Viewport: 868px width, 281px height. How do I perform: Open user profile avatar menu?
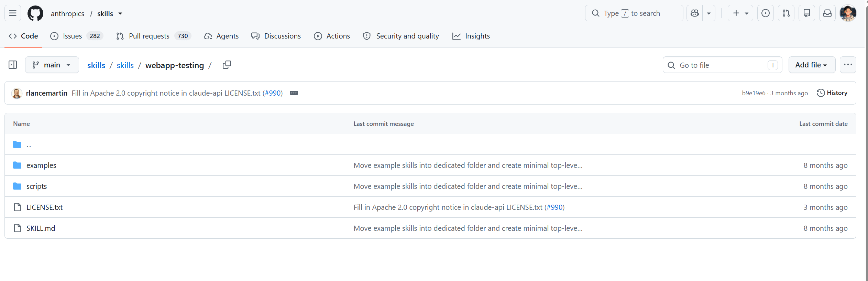point(848,13)
